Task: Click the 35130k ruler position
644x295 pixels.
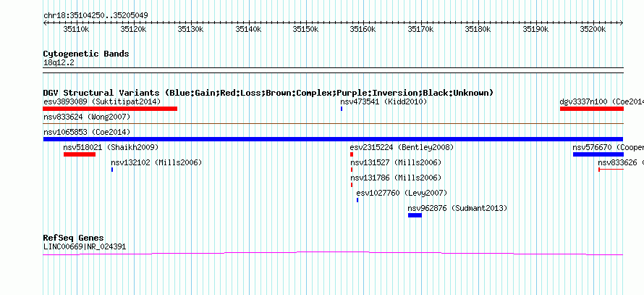Action: [x=191, y=29]
